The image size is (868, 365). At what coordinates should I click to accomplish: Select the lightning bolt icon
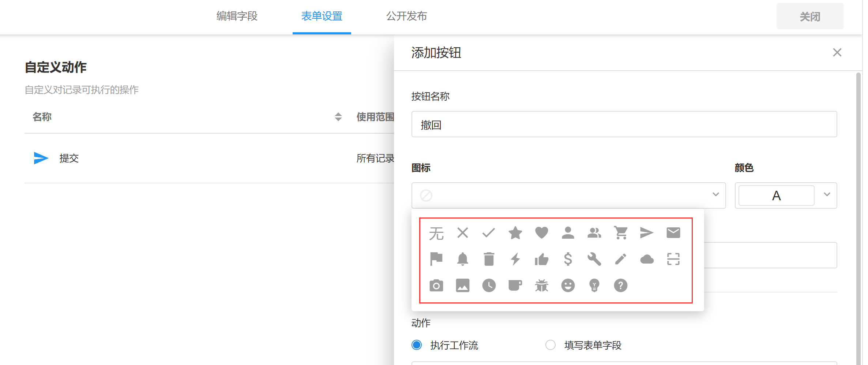[515, 259]
